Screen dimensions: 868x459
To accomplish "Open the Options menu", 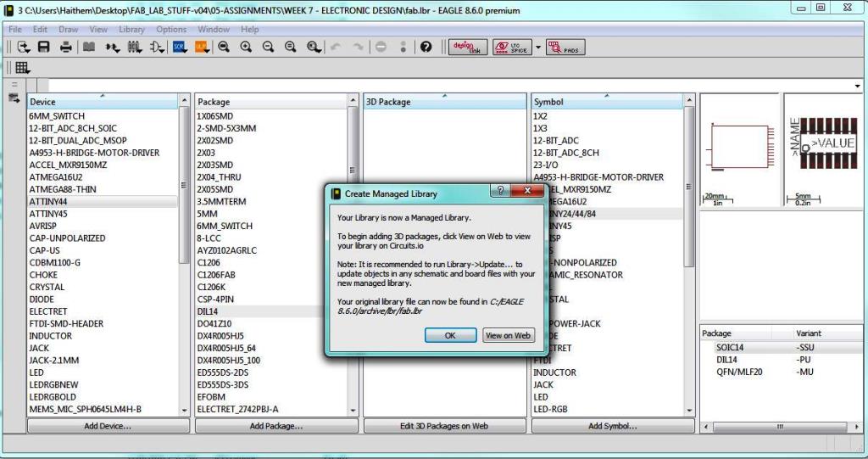I will click(171, 30).
